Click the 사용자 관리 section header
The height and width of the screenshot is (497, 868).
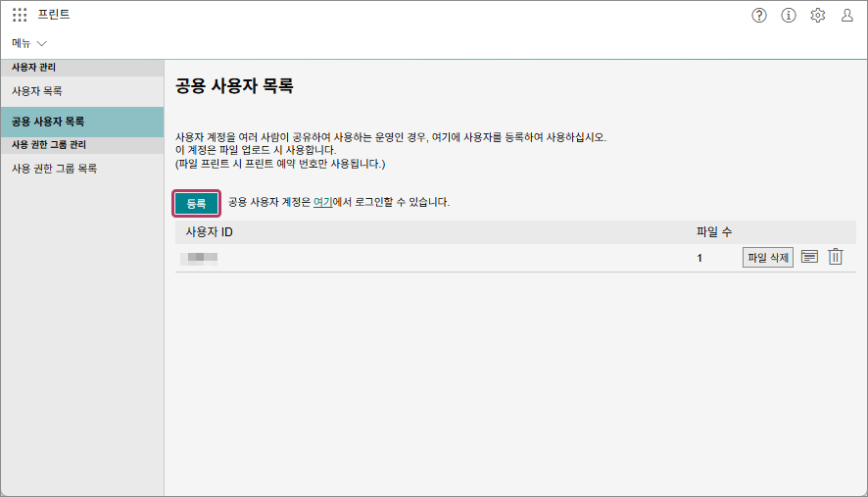click(33, 68)
